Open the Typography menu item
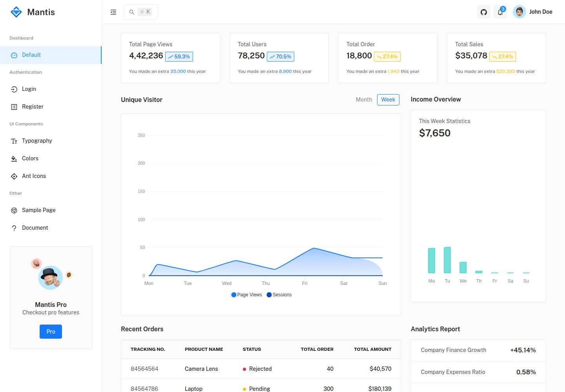The height and width of the screenshot is (392, 565). 51,141
